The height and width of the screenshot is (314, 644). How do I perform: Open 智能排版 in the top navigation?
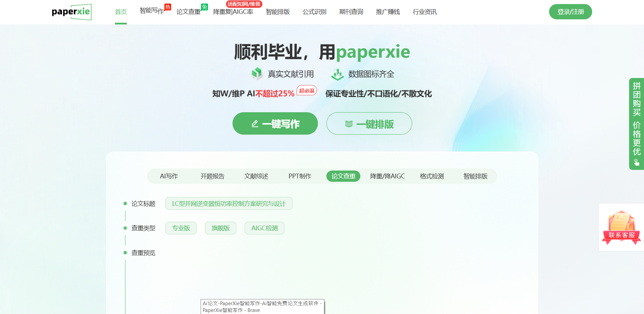point(278,12)
